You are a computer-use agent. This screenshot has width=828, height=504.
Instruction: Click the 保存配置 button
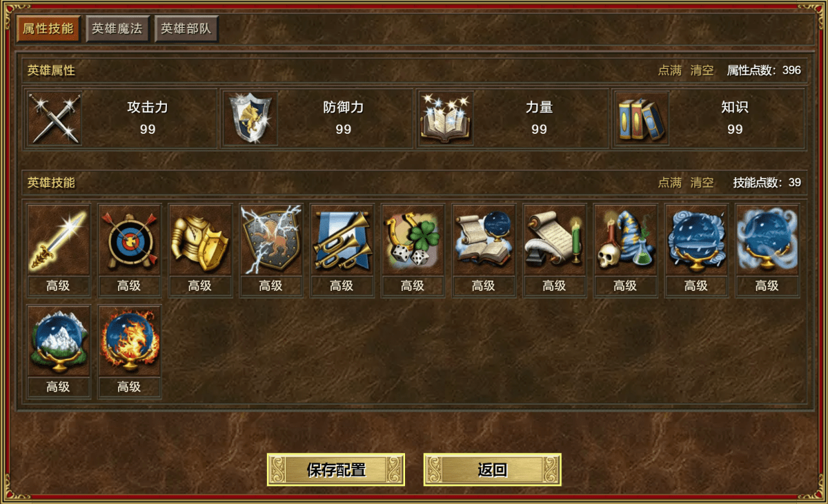336,470
